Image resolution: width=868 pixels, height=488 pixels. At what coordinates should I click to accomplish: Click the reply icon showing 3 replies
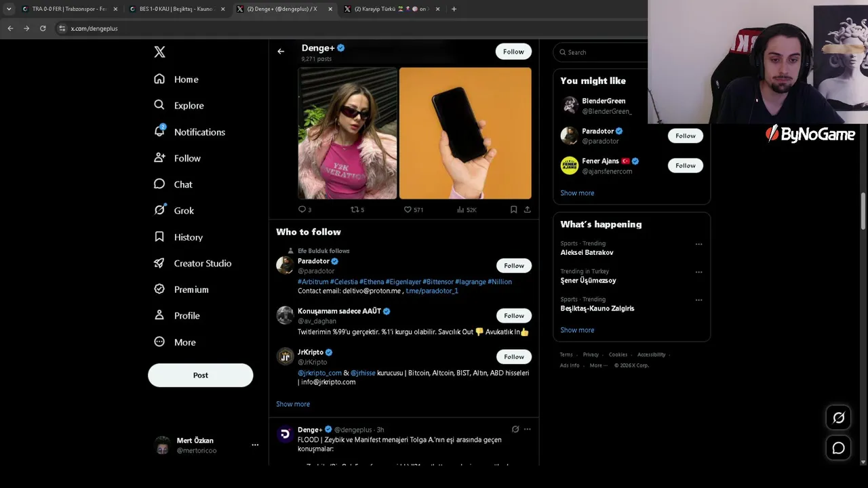(302, 209)
